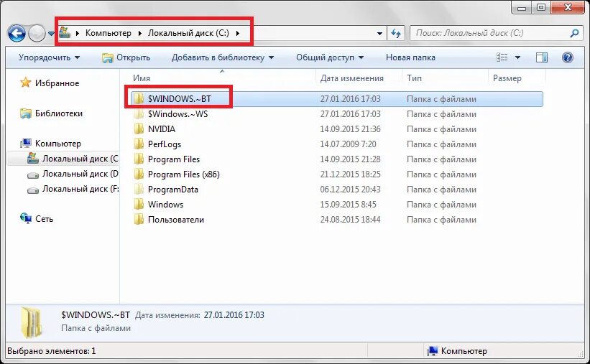The image size is (590, 364).
Task: Select Компьютер in the address breadcrumb
Action: (109, 33)
